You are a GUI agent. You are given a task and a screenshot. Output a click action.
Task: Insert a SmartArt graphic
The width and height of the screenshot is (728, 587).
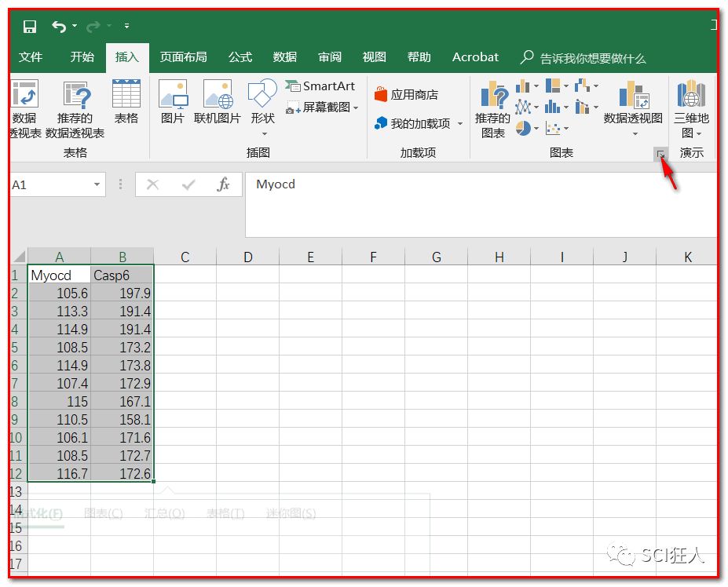pyautogui.click(x=321, y=86)
